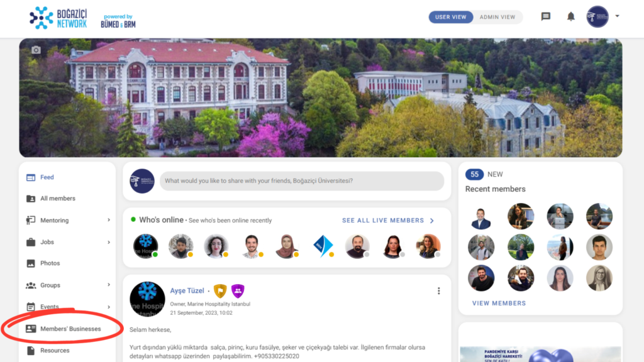Open the messages chat icon

click(x=545, y=16)
